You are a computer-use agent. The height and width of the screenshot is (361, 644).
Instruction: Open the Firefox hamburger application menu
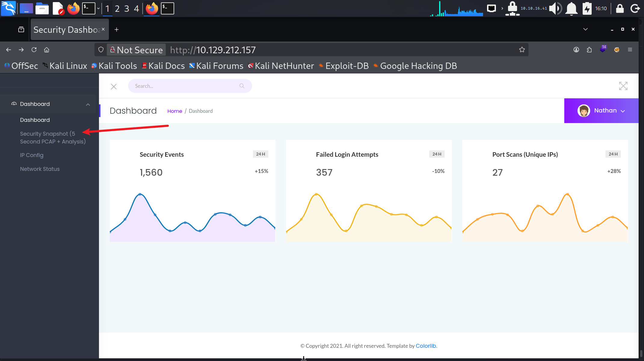[x=630, y=50]
